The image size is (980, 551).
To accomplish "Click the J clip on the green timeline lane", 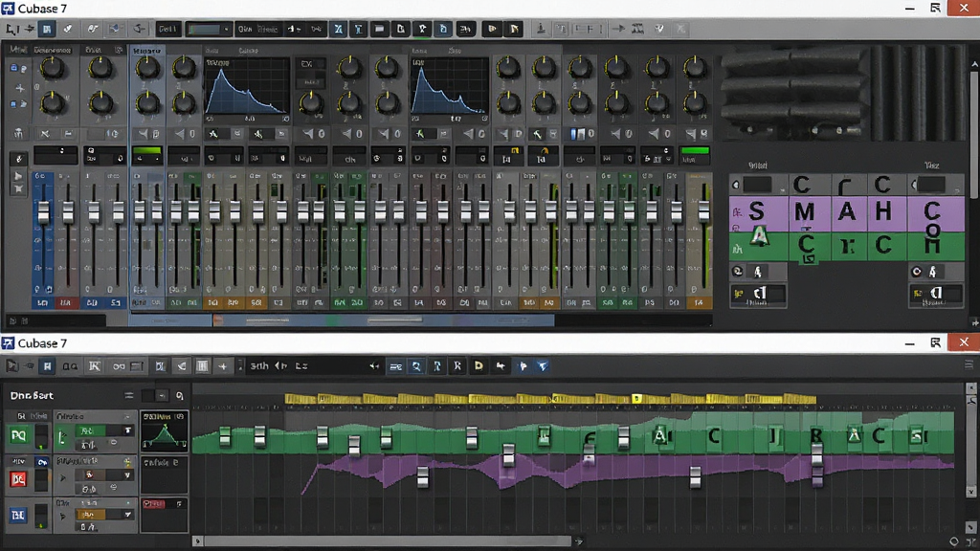I will (x=775, y=435).
